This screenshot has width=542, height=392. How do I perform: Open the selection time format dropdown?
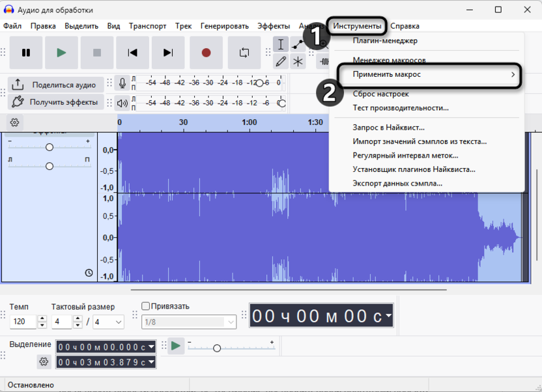pos(150,348)
